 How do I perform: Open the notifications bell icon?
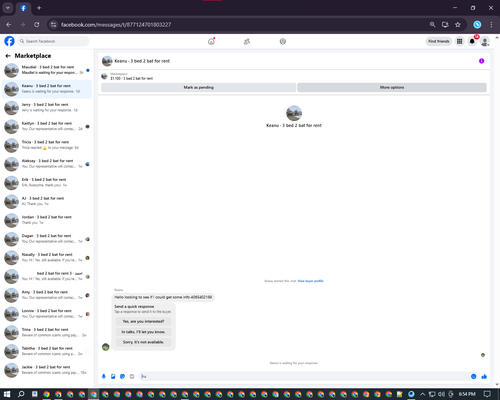(472, 41)
